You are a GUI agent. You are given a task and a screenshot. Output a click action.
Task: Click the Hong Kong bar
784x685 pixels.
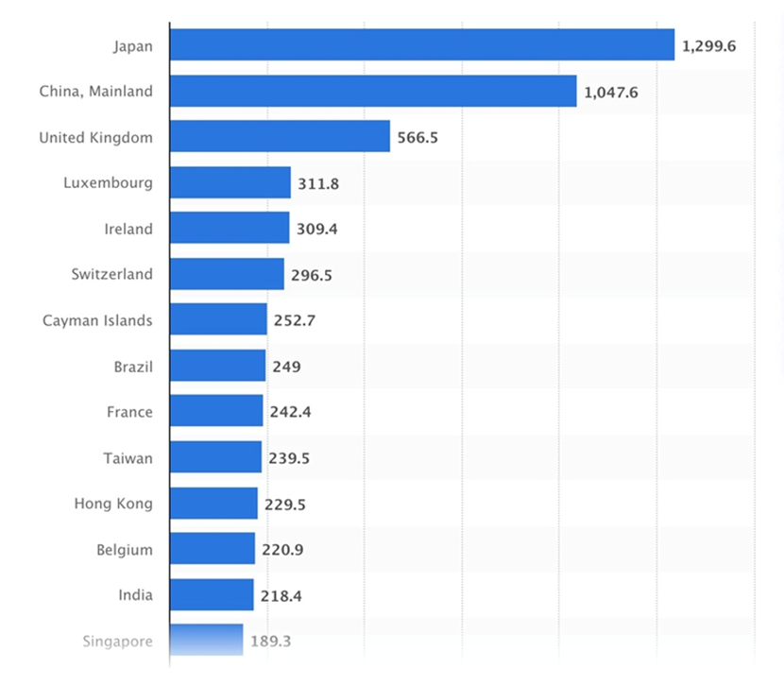(213, 504)
